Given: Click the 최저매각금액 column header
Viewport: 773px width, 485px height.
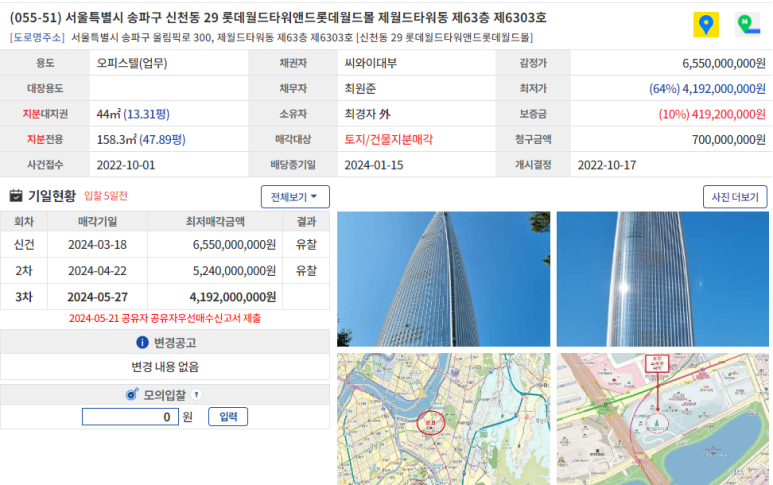Looking at the screenshot, I should (215, 222).
